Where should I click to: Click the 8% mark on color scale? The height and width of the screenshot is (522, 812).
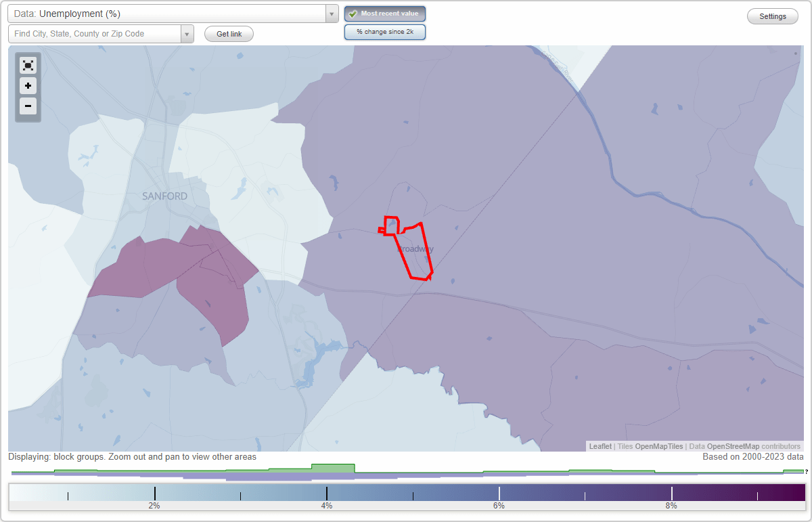671,505
